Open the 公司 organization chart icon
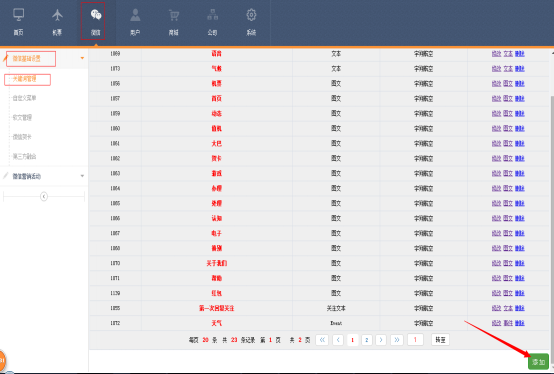 coord(212,15)
